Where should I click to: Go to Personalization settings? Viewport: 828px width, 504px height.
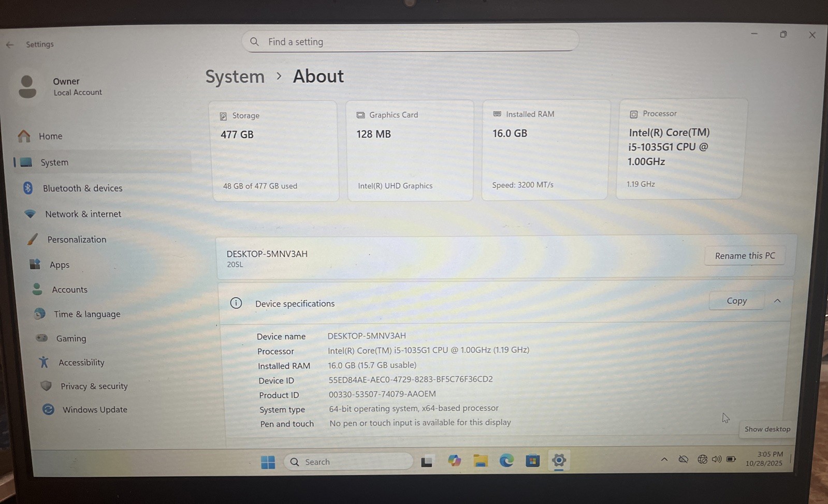[67, 240]
